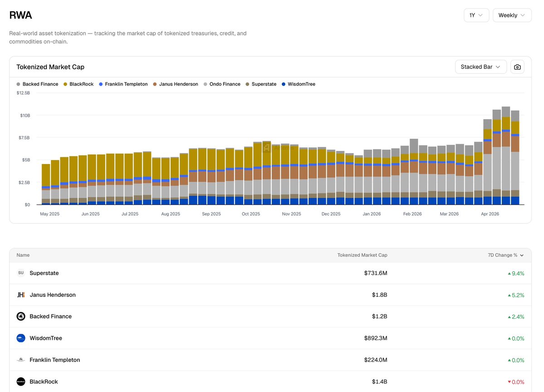Toggle the Backed Finance legend series
544x392 pixels.
(x=37, y=84)
